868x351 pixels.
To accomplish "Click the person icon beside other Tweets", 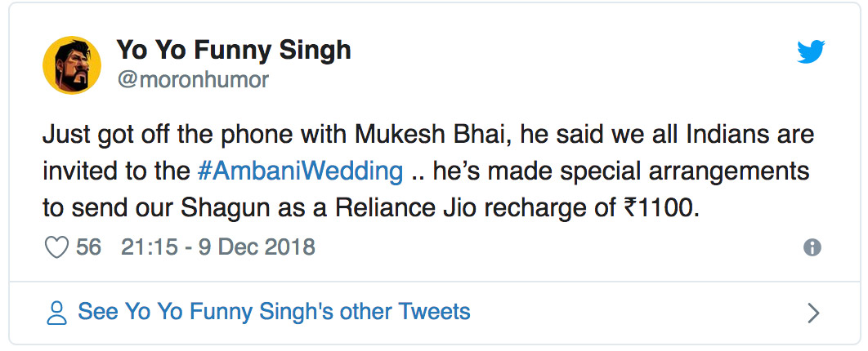I will tap(56, 312).
